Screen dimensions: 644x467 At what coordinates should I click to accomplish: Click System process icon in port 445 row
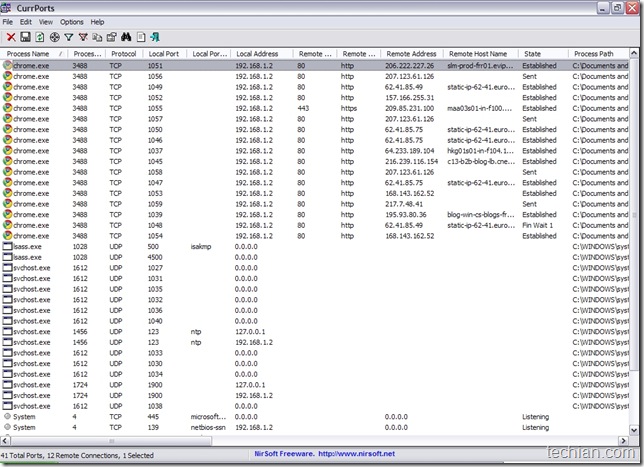click(7, 416)
